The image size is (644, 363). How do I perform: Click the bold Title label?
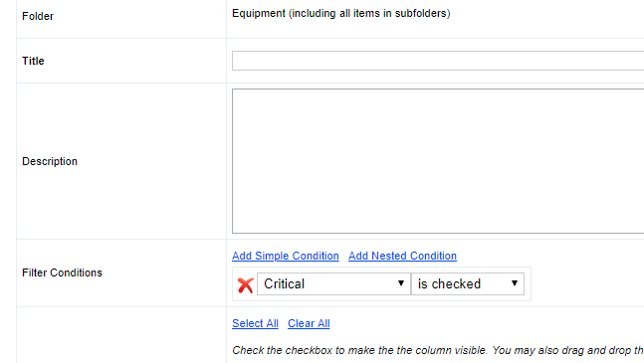point(33,61)
